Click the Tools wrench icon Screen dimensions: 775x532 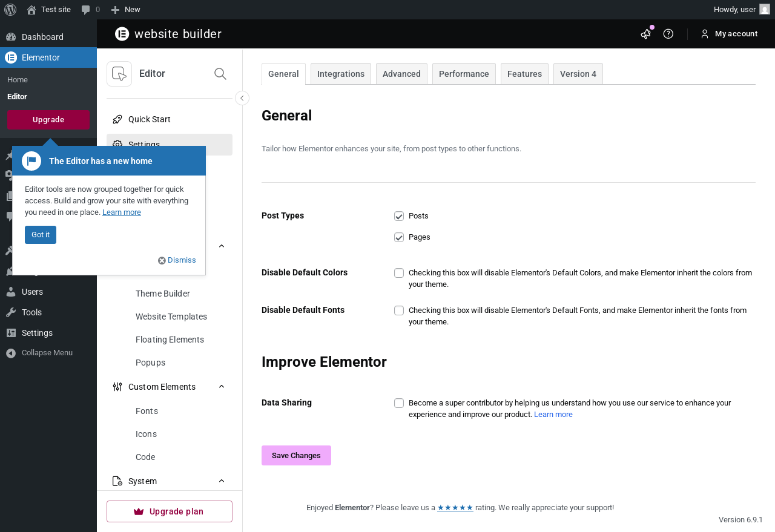11,312
